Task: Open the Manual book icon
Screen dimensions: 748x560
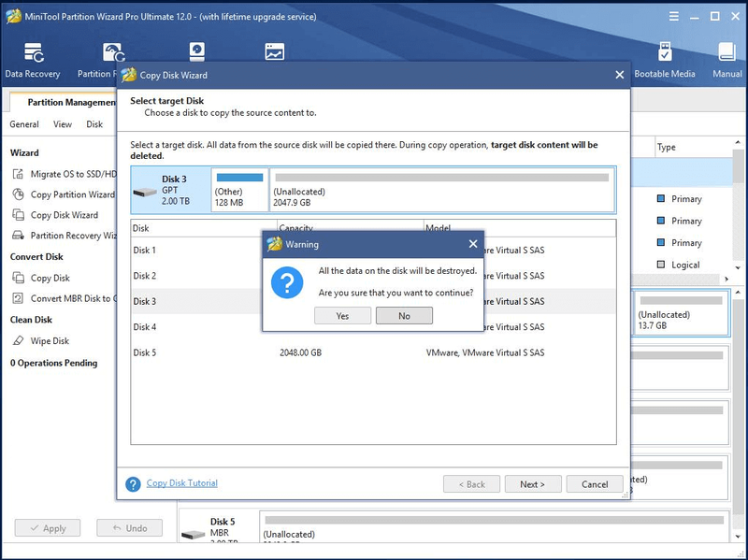Action: (727, 52)
